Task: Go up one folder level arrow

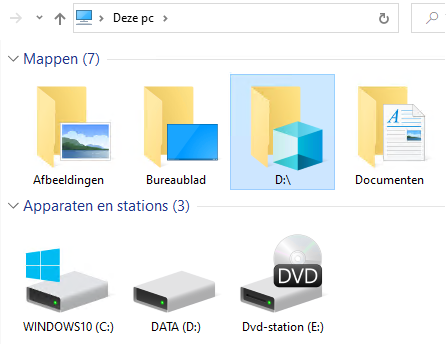Action: click(60, 18)
